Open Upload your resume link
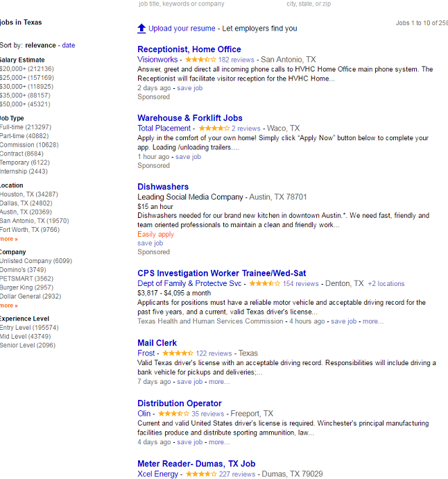448x479 pixels. coord(182,28)
